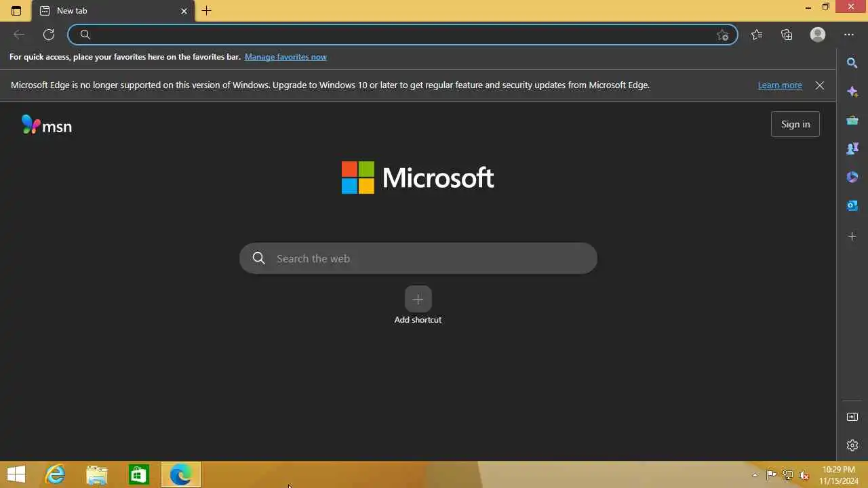Open sidebar Tools briefcase icon

852,120
